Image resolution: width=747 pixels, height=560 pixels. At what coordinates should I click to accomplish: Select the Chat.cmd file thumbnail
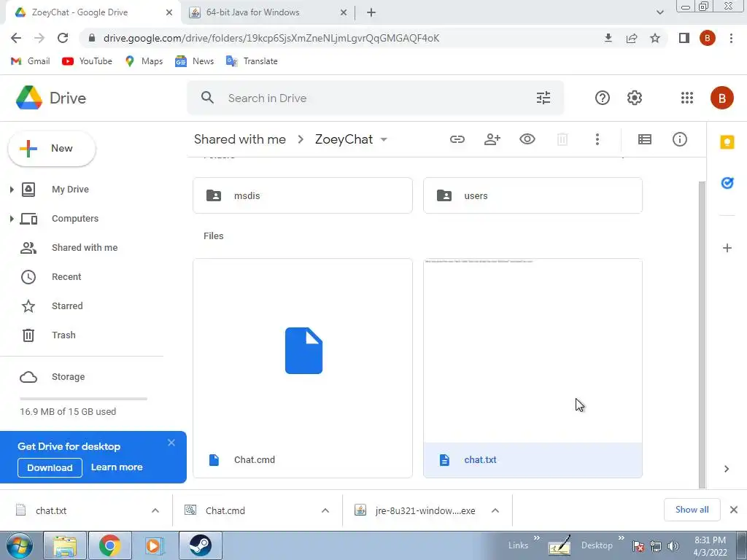coord(303,351)
